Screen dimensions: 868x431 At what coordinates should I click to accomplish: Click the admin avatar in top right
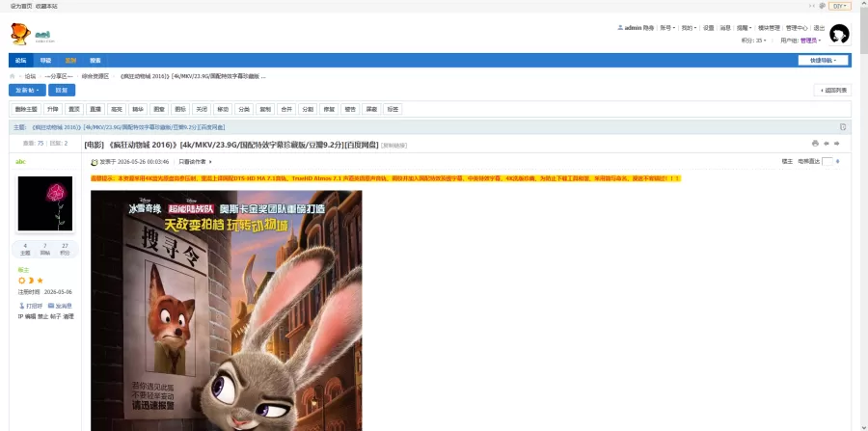click(x=839, y=35)
